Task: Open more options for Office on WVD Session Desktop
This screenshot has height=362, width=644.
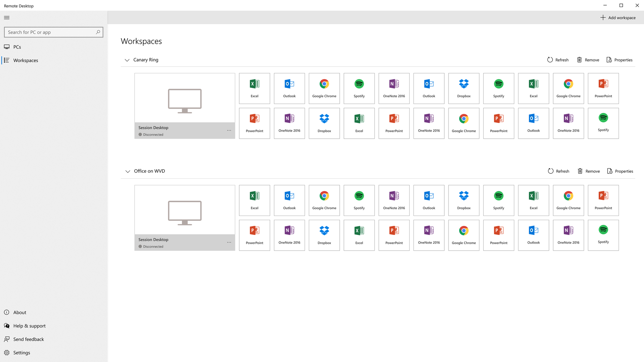Action: point(229,242)
